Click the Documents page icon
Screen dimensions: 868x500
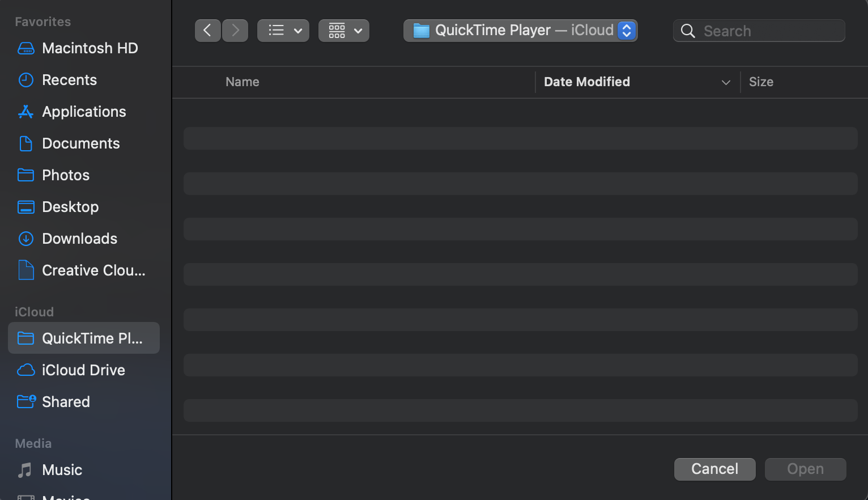coord(26,143)
